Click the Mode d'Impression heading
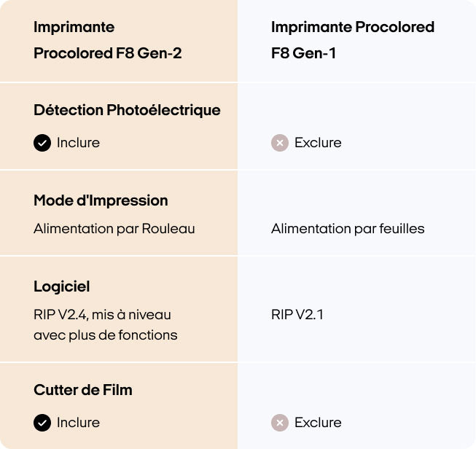 tap(101, 200)
